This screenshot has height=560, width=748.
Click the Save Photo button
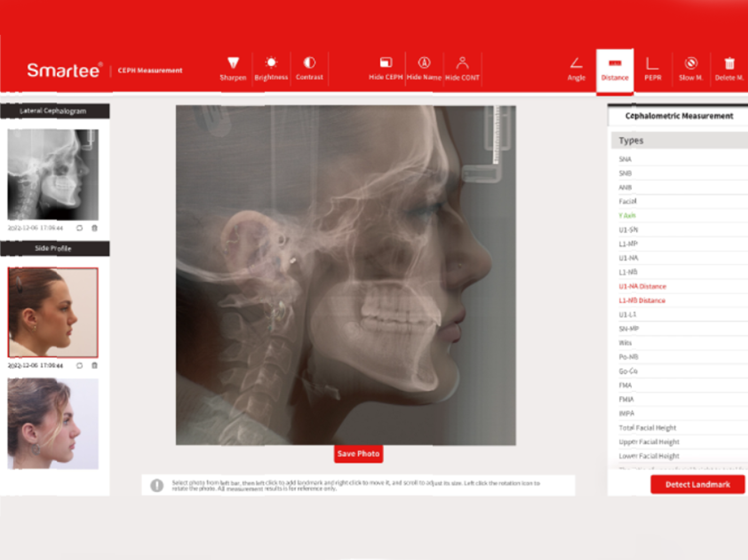click(x=358, y=454)
